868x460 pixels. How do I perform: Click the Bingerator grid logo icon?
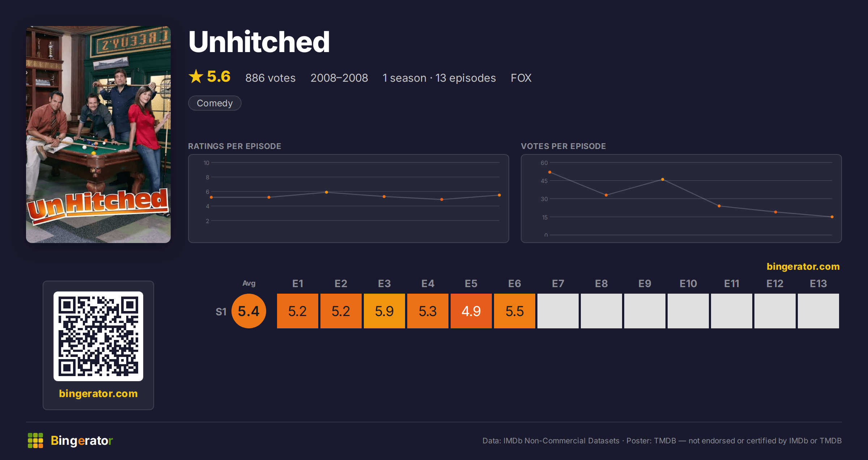35,440
